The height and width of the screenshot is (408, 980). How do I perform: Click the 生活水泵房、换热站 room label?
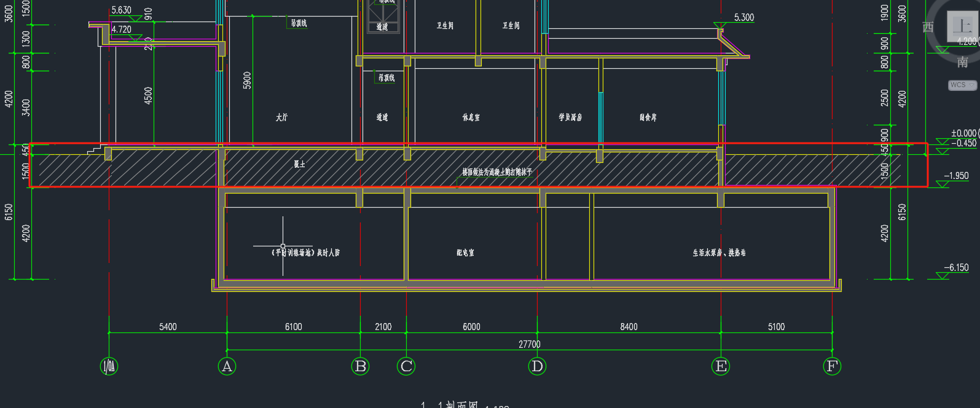(719, 253)
